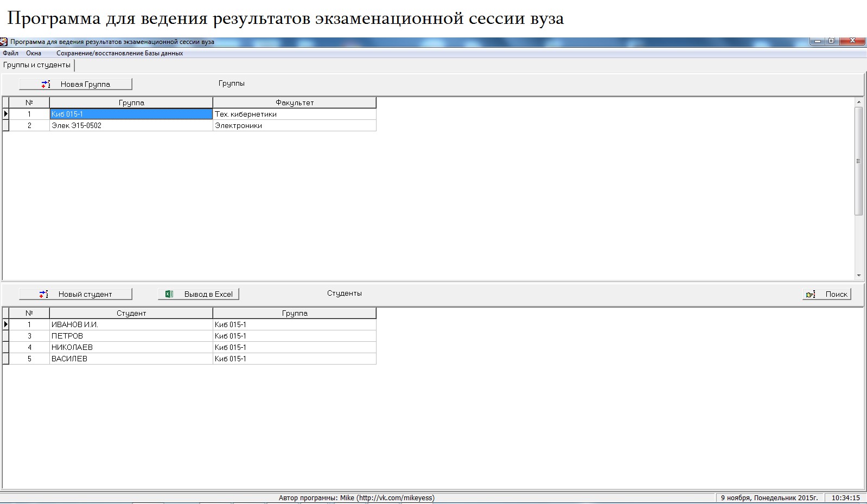The height and width of the screenshot is (504, 867).
Task: Click Группа column header in students table
Action: tap(294, 313)
